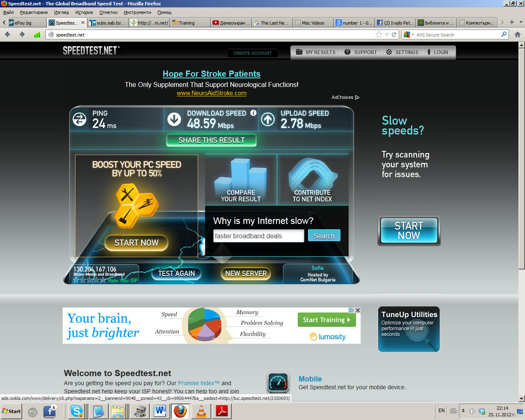Viewport: 525px width, 420px height.
Task: Switch to the Misc Videos tab
Action: [313, 23]
